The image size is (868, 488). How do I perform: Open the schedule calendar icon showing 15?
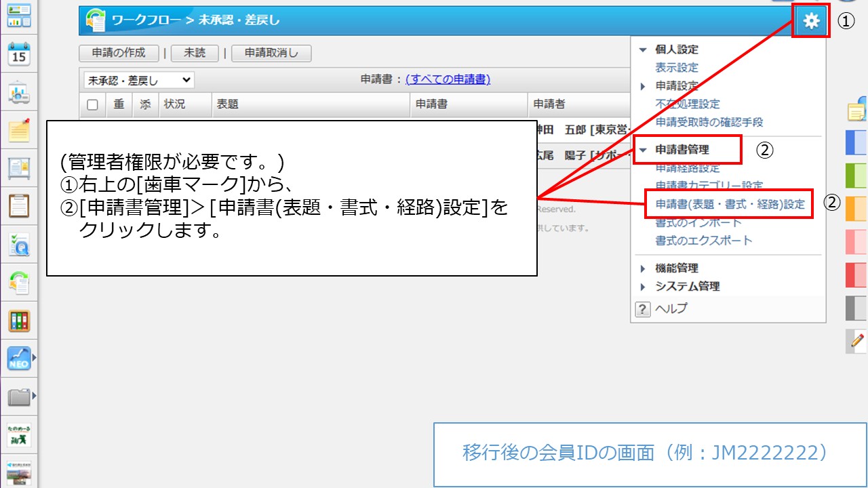click(x=19, y=54)
